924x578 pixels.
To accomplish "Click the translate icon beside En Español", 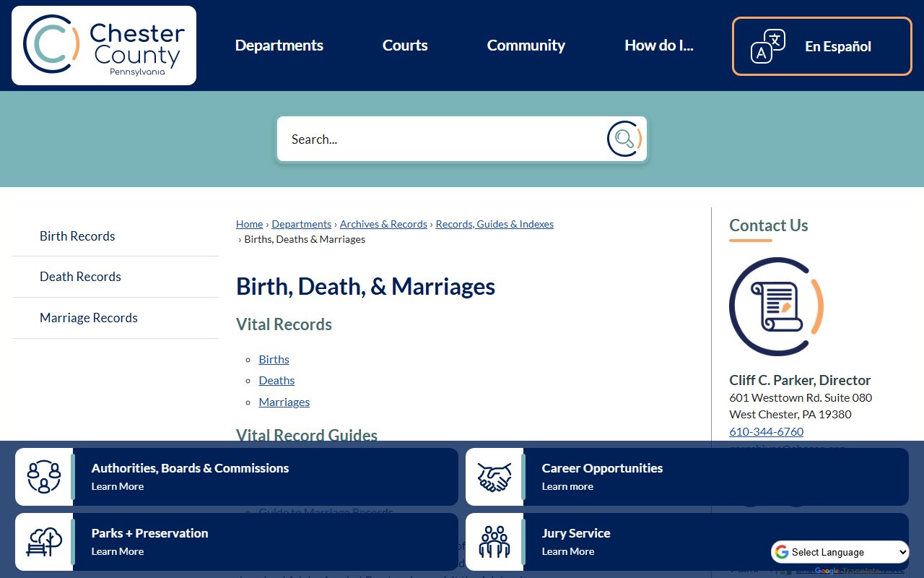I will 767,46.
